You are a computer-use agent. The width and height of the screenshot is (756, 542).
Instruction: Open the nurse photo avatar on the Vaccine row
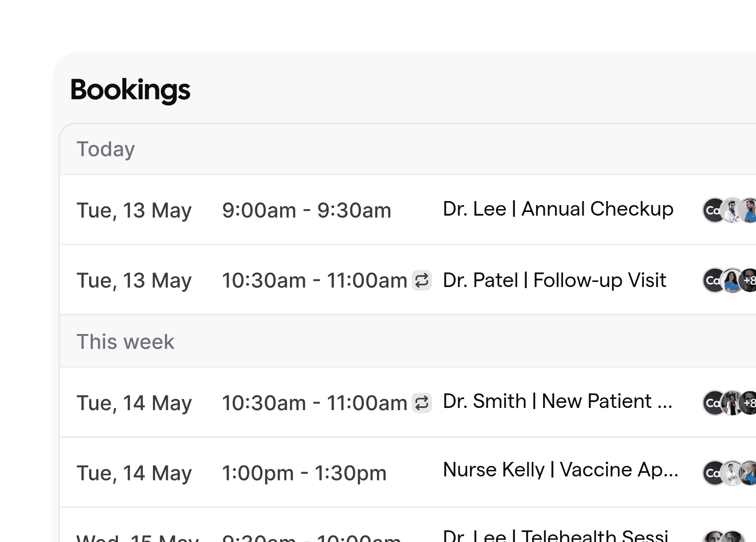click(749, 471)
